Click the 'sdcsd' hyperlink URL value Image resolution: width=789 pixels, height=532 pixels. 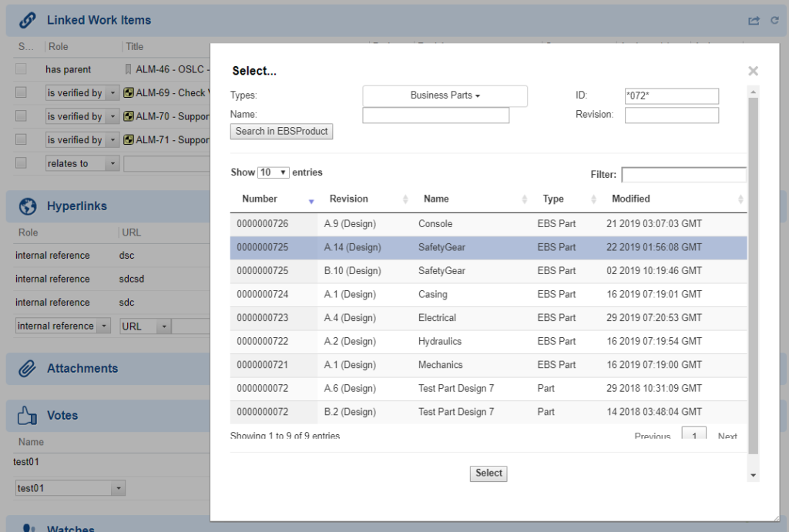(x=131, y=279)
